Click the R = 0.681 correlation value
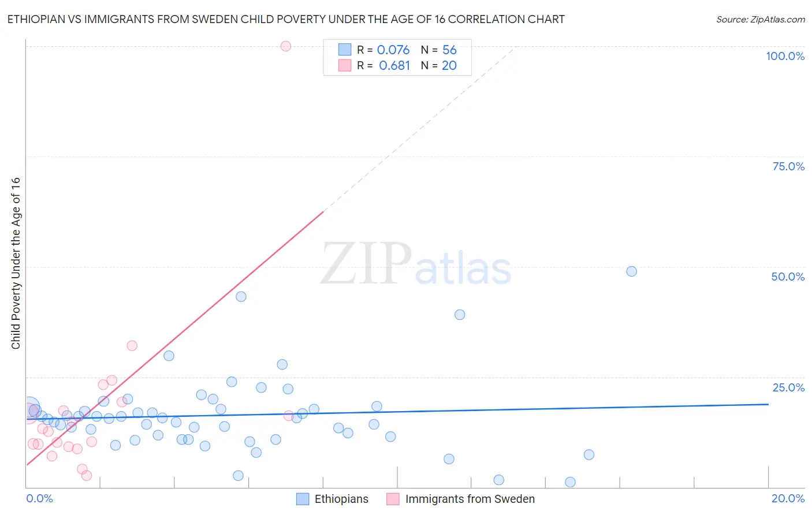812x515 pixels. (x=383, y=65)
